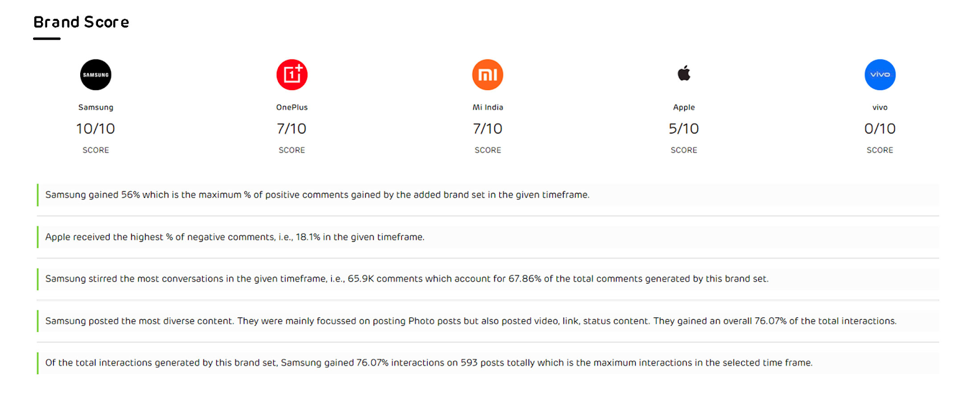Viewport: 980px width, 420px height.
Task: Click the vivo brand logo
Action: tap(880, 75)
